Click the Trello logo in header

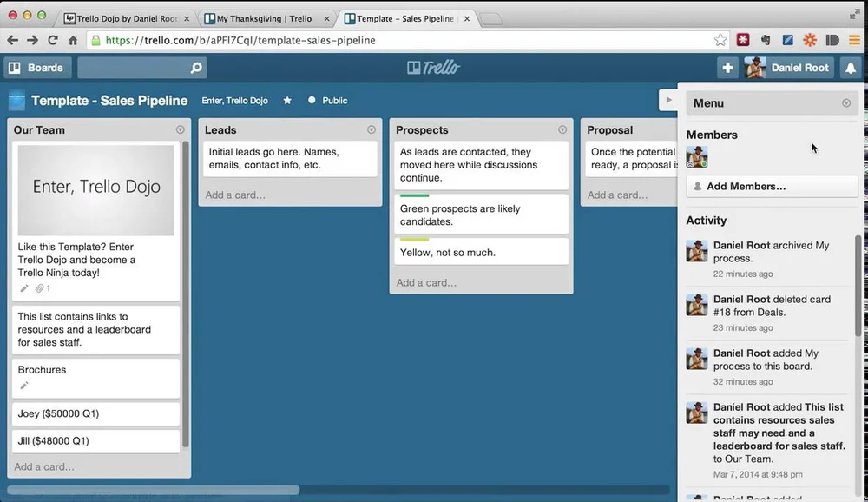coord(433,68)
